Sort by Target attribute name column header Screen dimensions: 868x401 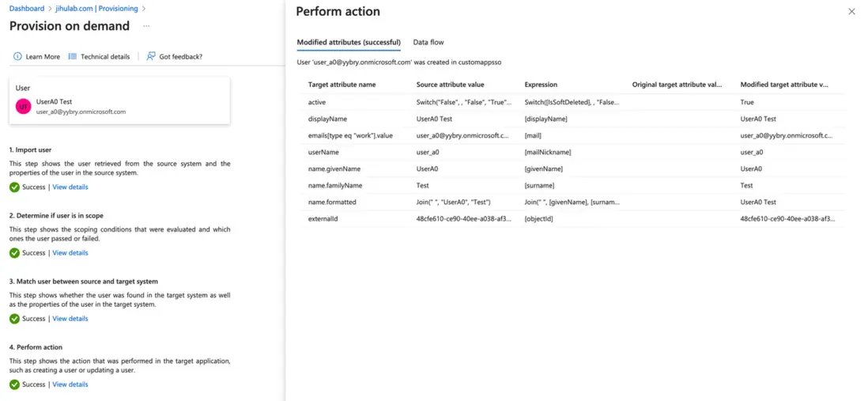coord(342,85)
